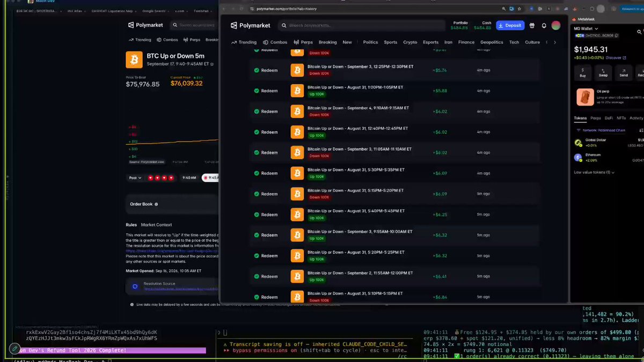Click green checkmark in August 31, 12:40PM Redeem row
The image size is (644, 362).
pyautogui.click(x=257, y=132)
